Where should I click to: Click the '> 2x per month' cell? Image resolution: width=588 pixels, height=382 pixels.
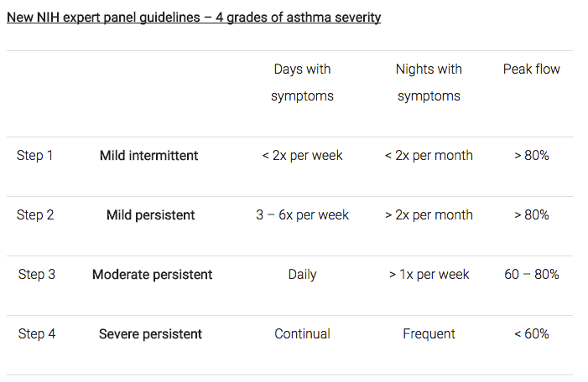429,215
